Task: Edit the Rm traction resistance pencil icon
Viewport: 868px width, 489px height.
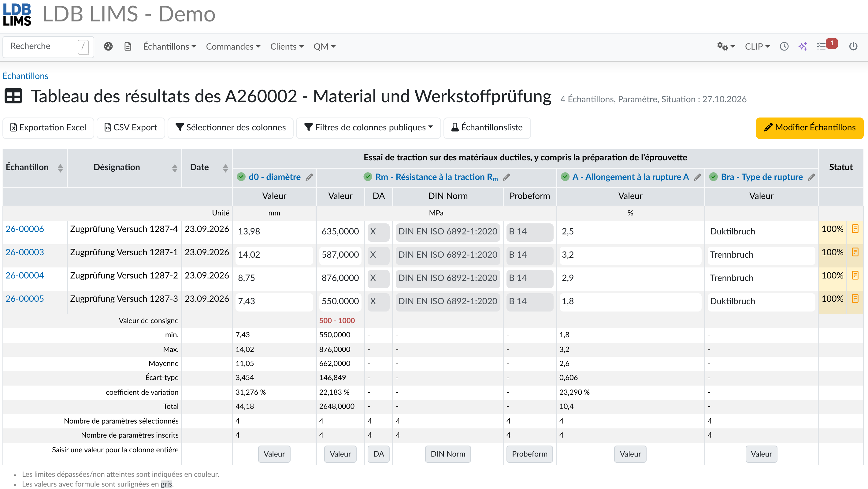Action: 506,177
